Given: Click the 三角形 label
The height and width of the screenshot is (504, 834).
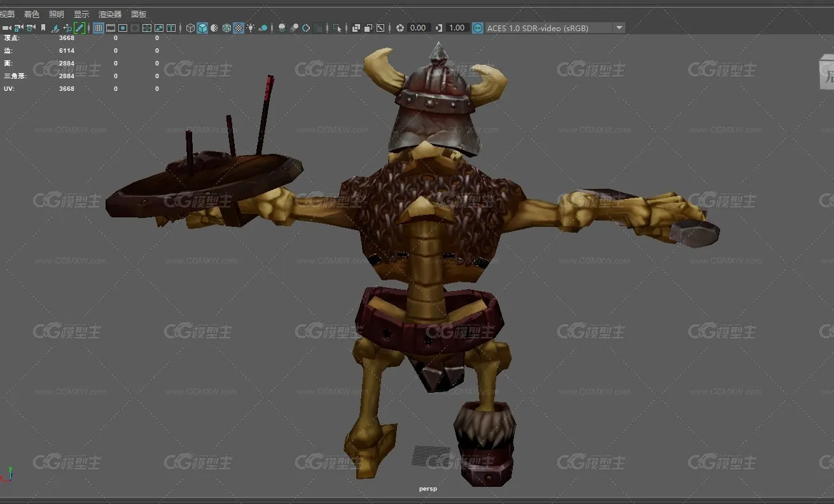Looking at the screenshot, I should 15,76.
